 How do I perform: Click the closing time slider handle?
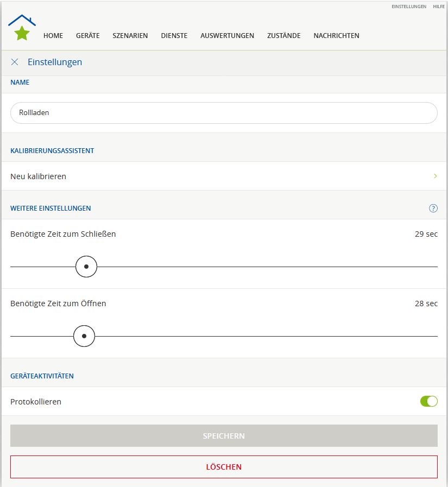click(x=86, y=267)
